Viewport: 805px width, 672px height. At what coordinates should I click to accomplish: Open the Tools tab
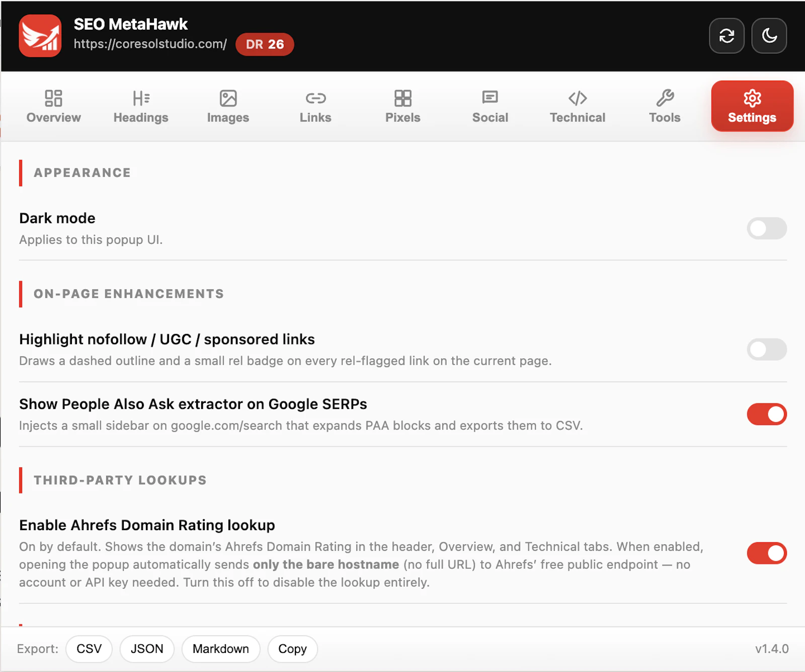point(665,106)
